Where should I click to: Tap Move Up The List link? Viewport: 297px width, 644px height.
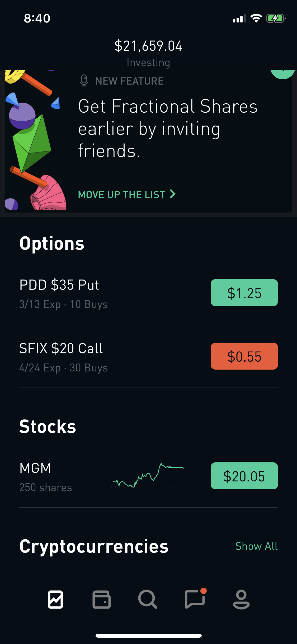[x=121, y=195]
